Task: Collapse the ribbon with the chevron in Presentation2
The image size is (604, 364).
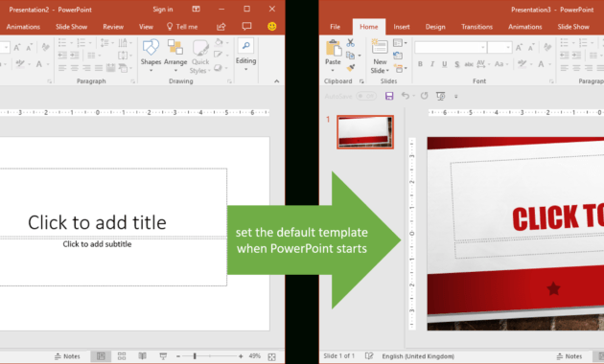Action: point(276,81)
